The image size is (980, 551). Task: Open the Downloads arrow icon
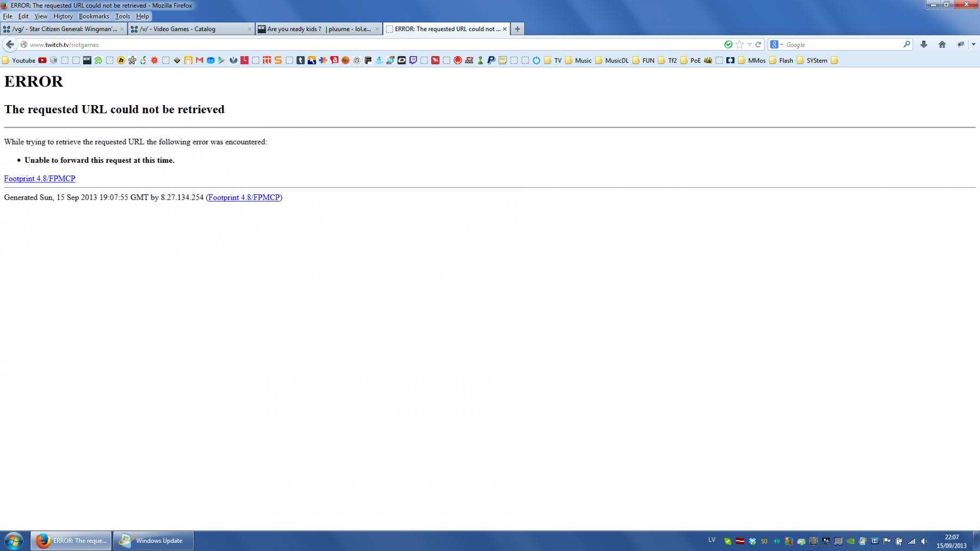click(923, 45)
